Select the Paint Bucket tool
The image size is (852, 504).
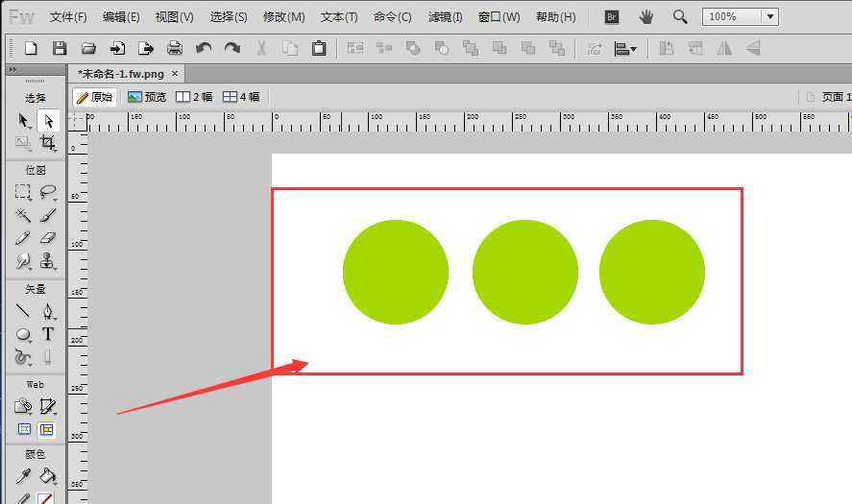click(x=47, y=476)
